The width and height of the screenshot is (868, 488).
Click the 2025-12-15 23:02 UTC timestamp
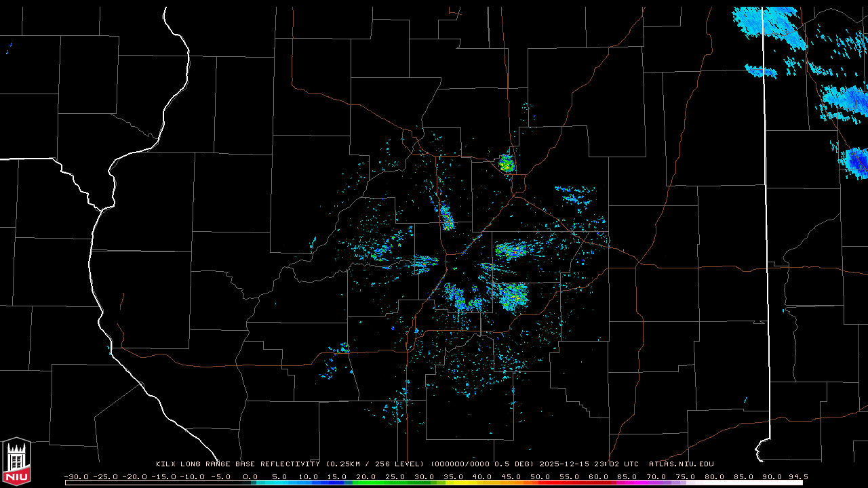pyautogui.click(x=589, y=464)
